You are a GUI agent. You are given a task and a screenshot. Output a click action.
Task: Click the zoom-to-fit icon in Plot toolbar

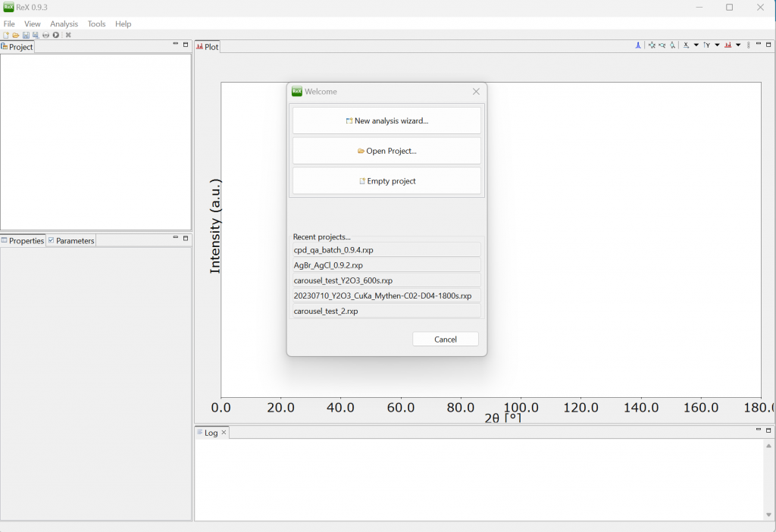[x=652, y=45]
